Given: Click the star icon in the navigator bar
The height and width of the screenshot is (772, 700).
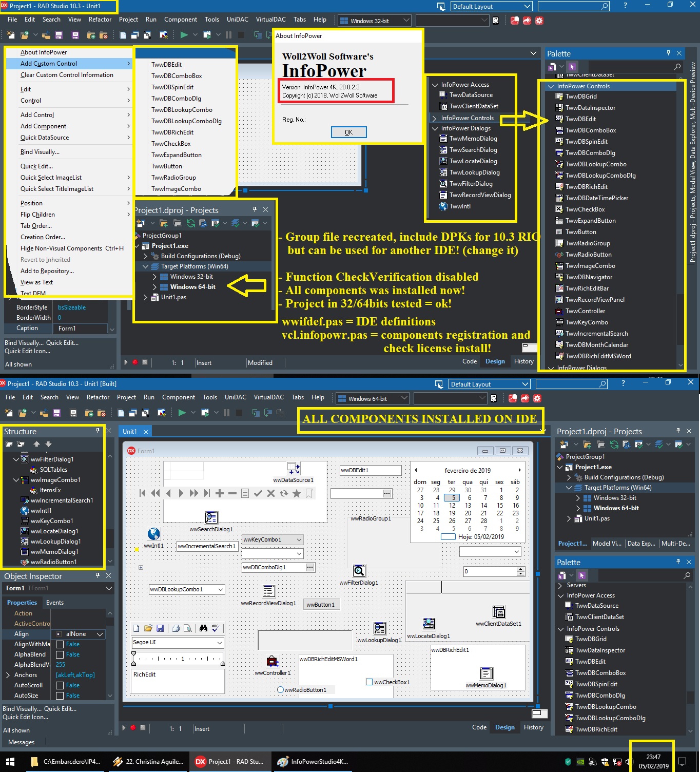Looking at the screenshot, I should click(297, 493).
